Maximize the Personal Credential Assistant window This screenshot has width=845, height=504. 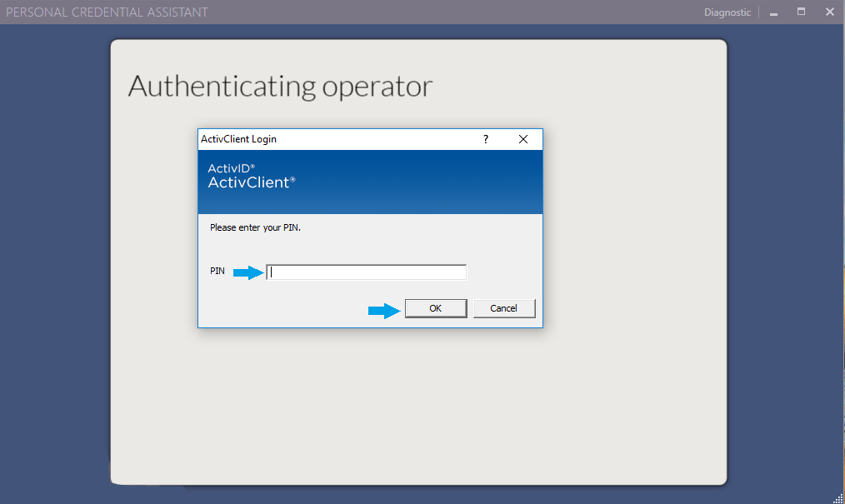[802, 12]
